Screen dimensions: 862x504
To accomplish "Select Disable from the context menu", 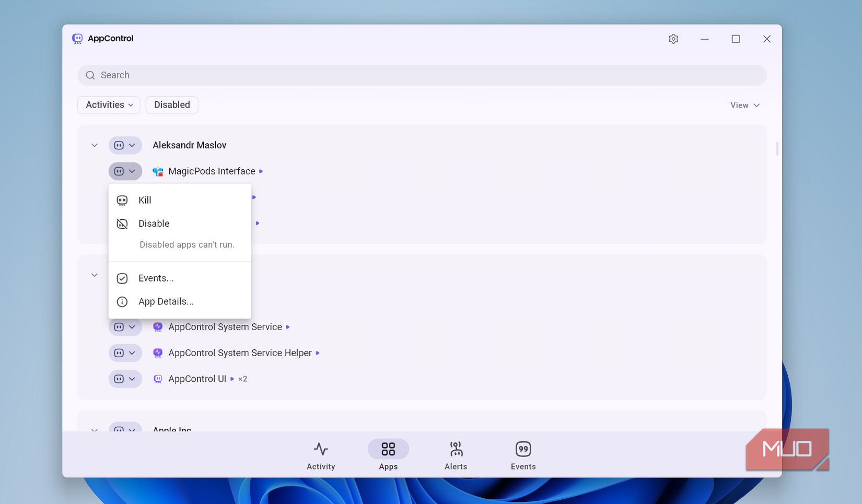I will (x=154, y=224).
